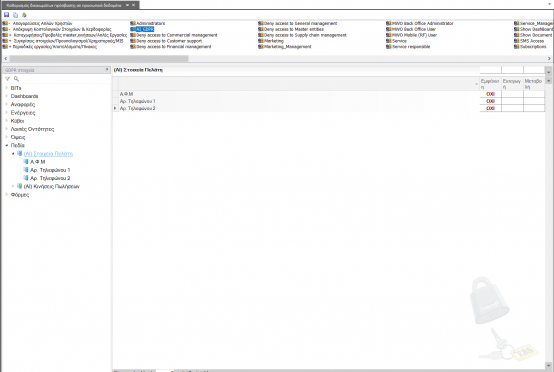
Task: Close the access rights definition tab
Action: click(134, 5)
